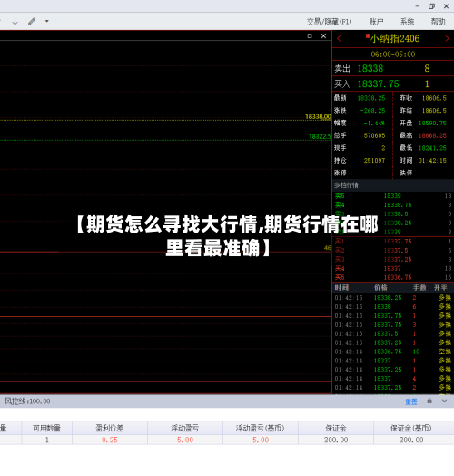This screenshot has height=476, width=454.
Task: Click the 18338.00 price label on chart
Action: click(318, 117)
